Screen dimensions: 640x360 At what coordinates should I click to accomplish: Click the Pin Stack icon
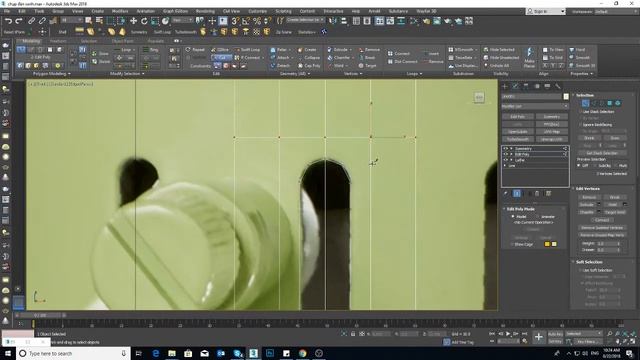tap(506, 193)
